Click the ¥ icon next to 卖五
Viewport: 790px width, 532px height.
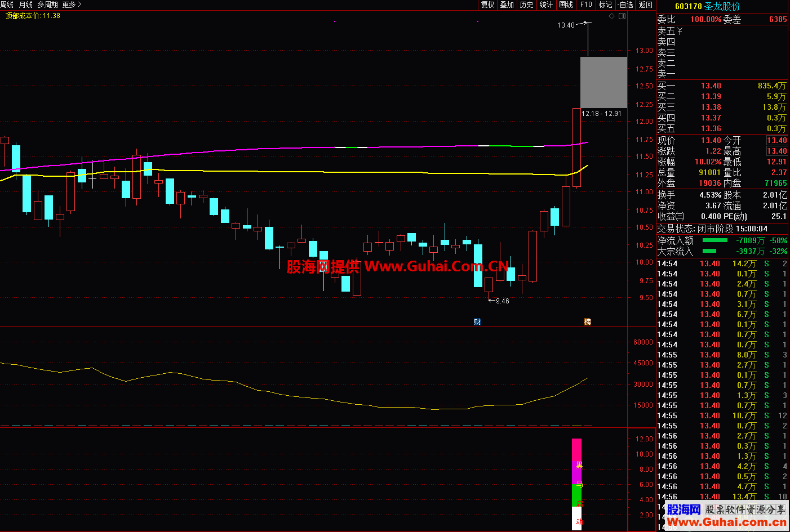coord(680,32)
